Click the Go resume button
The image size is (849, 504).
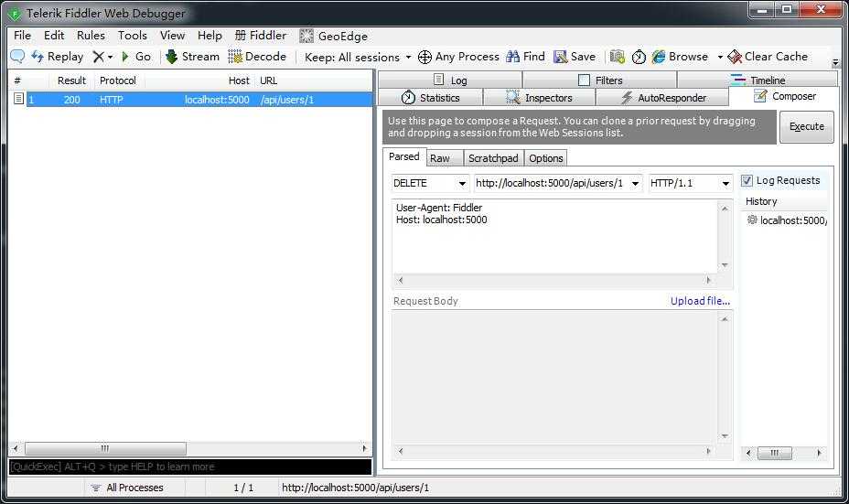click(136, 57)
